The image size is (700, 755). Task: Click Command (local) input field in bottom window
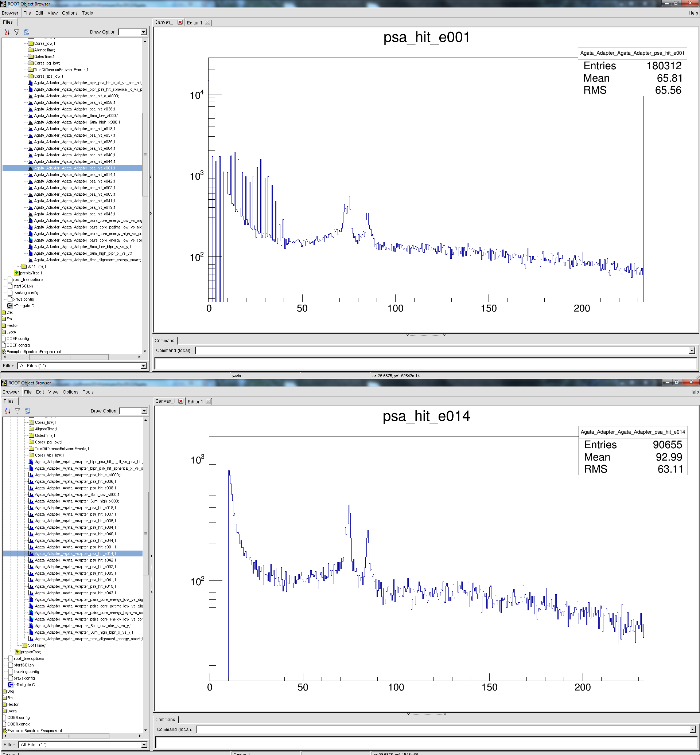(443, 729)
